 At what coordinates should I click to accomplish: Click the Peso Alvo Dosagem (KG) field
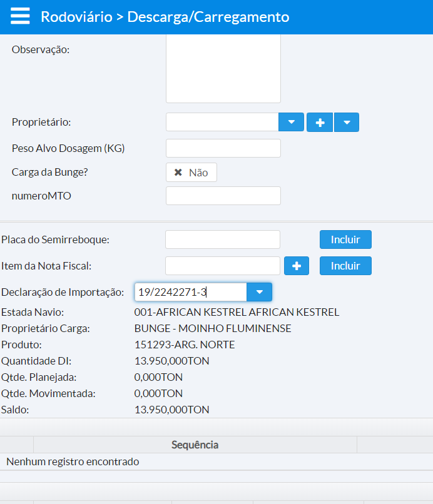click(x=223, y=148)
